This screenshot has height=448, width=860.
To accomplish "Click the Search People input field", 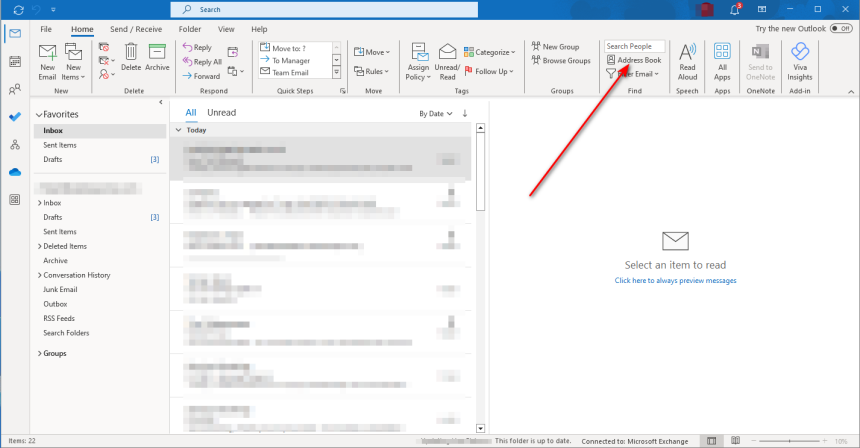I will coord(634,46).
